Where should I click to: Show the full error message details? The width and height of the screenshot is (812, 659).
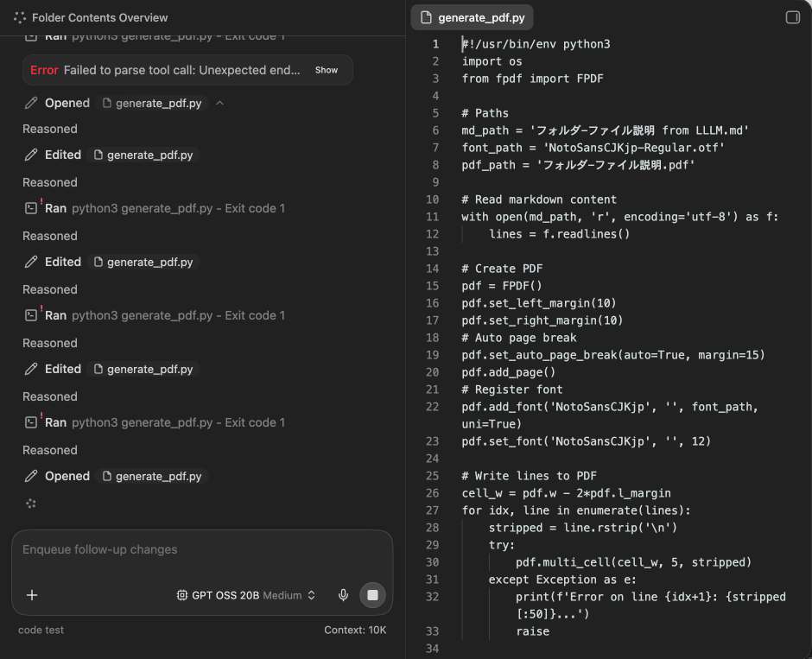pyautogui.click(x=327, y=70)
